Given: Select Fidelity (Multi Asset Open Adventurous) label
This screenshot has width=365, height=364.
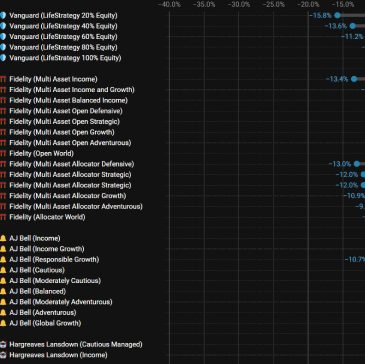Looking at the screenshot, I should click(70, 143).
